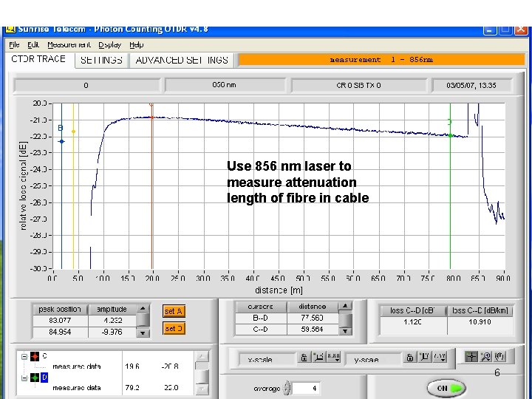Click the amplitude column header

pyautogui.click(x=112, y=310)
